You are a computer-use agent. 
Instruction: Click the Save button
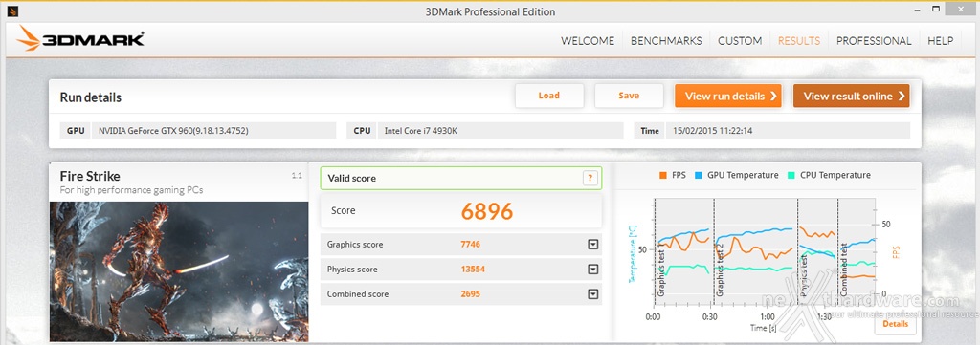[629, 97]
